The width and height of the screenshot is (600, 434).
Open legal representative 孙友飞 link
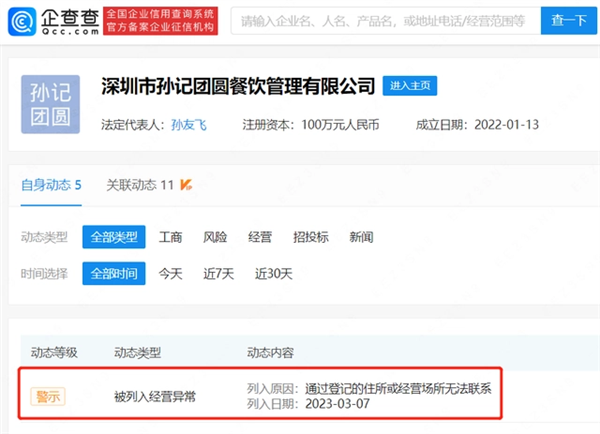pyautogui.click(x=189, y=125)
